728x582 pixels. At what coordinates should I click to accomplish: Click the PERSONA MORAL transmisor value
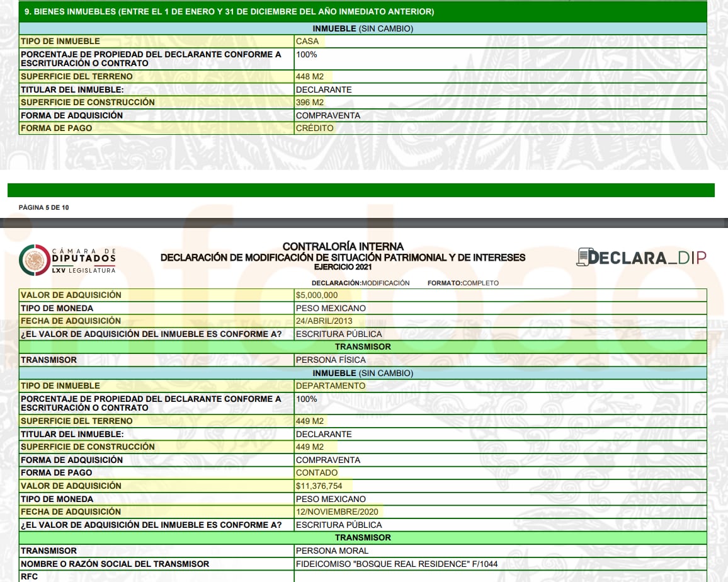[x=332, y=551]
